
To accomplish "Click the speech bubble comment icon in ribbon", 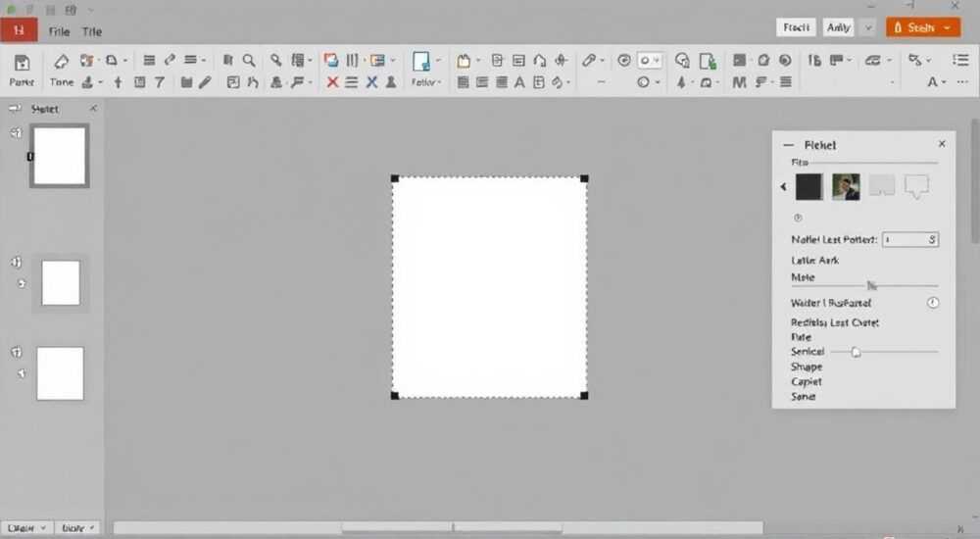I will (682, 60).
